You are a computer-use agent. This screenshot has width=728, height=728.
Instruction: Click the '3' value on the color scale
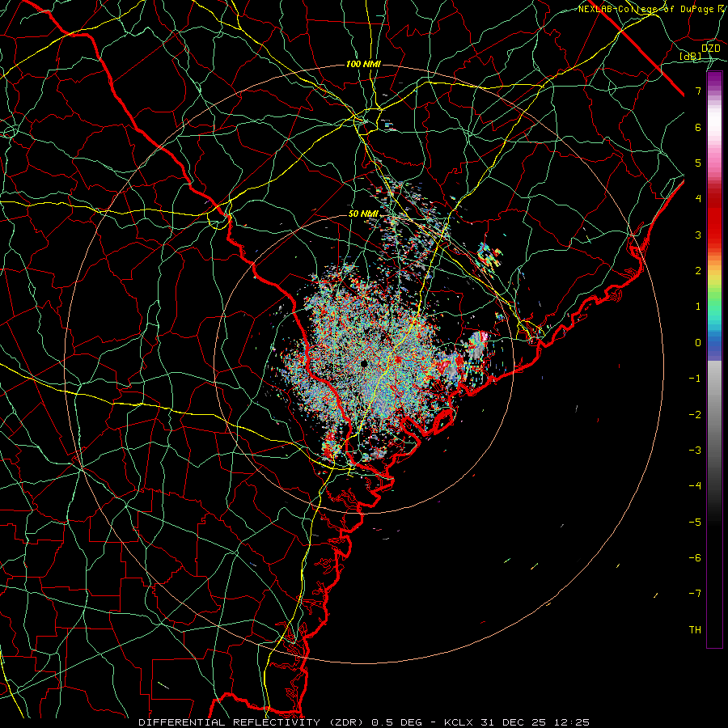coord(698,235)
